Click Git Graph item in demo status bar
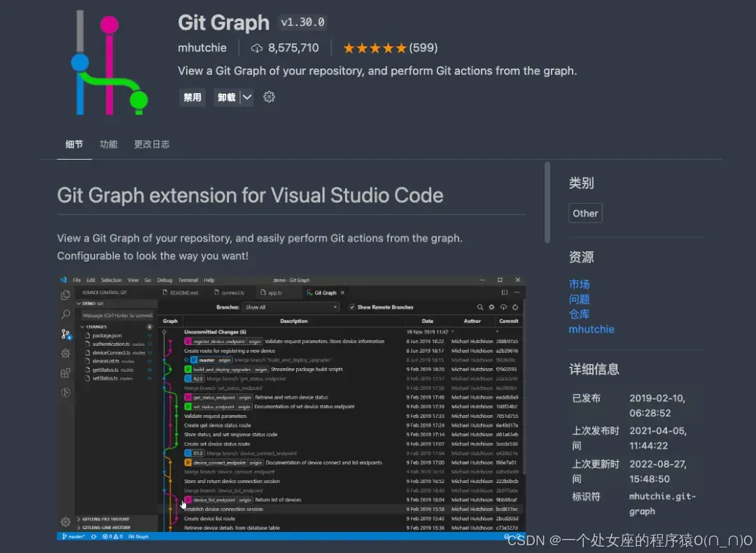 [139, 536]
